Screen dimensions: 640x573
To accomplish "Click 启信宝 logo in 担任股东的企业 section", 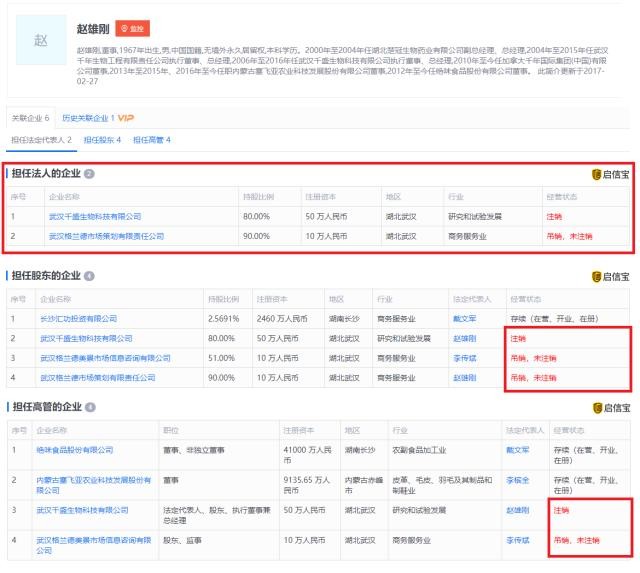I will (610, 276).
